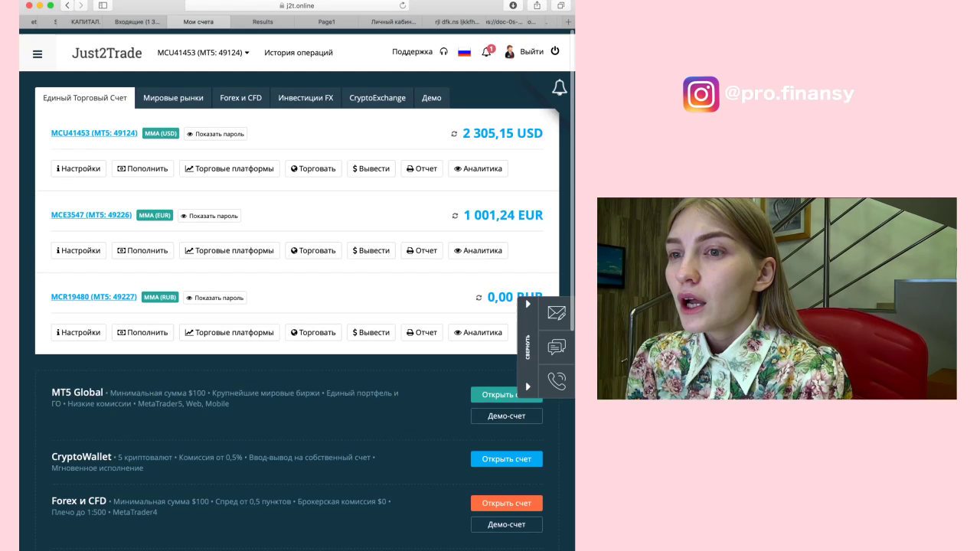The width and height of the screenshot is (980, 551).
Task: Click the envelope message icon in side widget
Action: click(x=557, y=313)
